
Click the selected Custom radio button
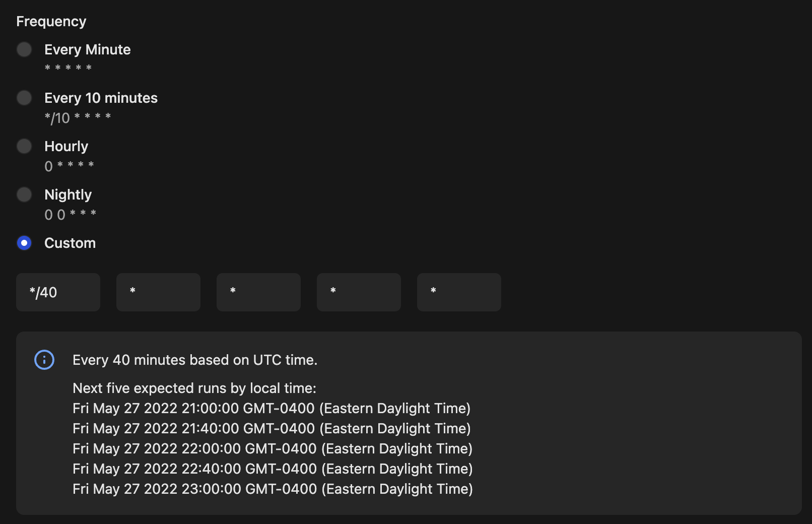pyautogui.click(x=24, y=243)
